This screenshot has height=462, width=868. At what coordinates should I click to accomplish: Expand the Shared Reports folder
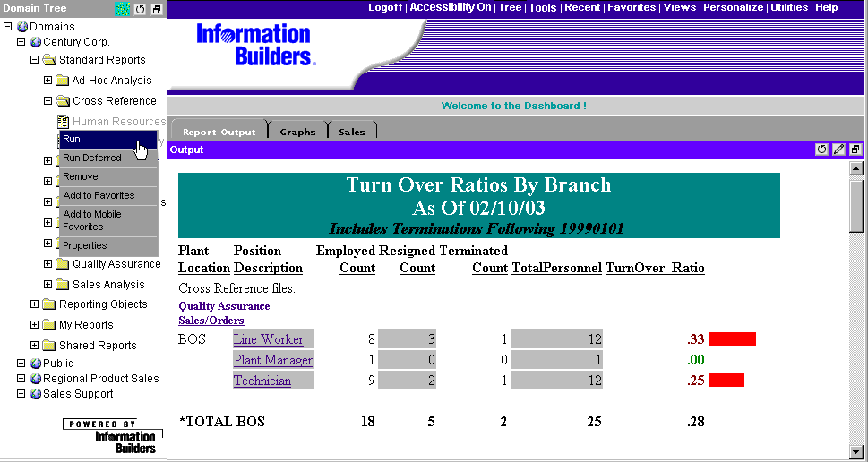[34, 346]
